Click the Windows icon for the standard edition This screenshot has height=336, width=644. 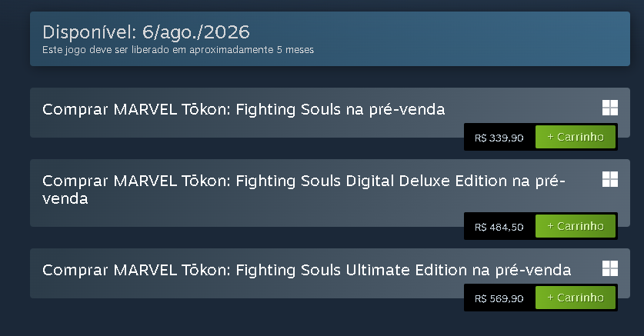tap(610, 108)
